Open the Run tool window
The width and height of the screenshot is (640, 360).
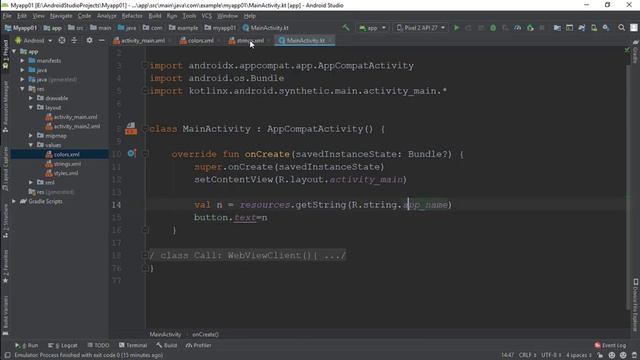pos(27,345)
